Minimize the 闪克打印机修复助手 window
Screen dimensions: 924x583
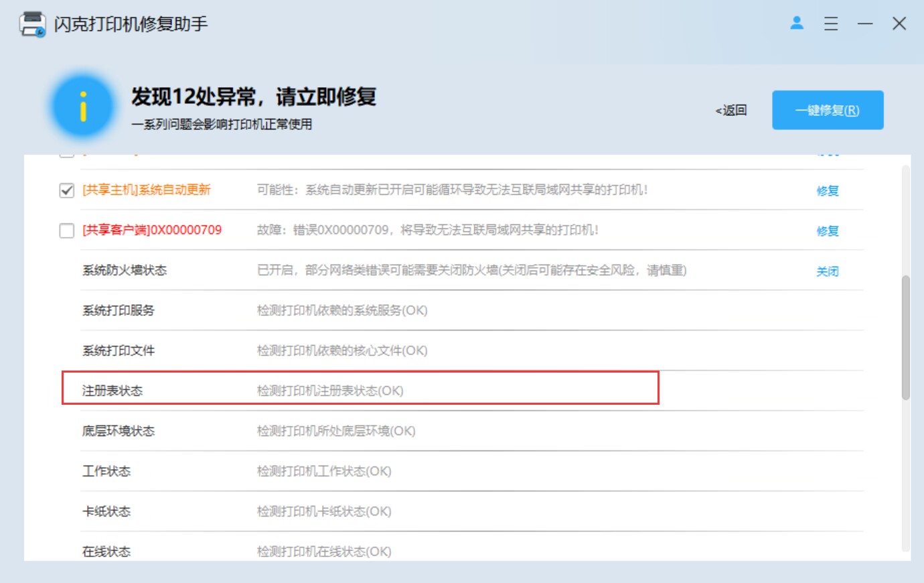click(x=865, y=24)
